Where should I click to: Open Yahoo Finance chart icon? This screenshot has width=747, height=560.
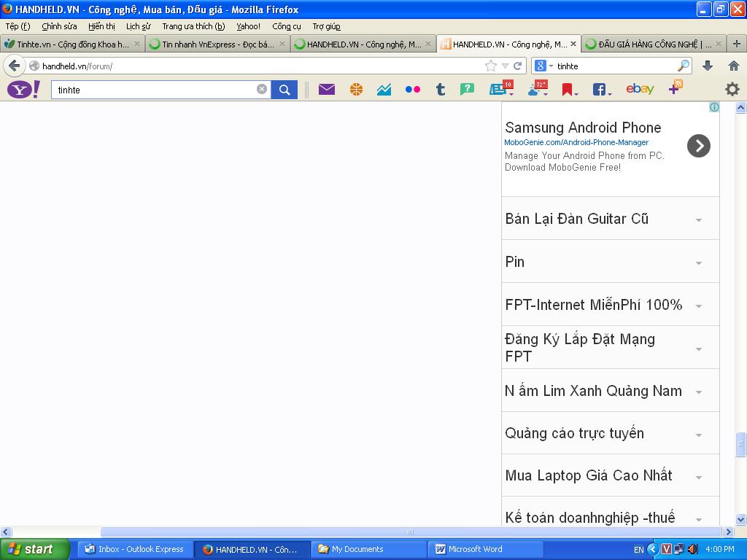[x=384, y=90]
